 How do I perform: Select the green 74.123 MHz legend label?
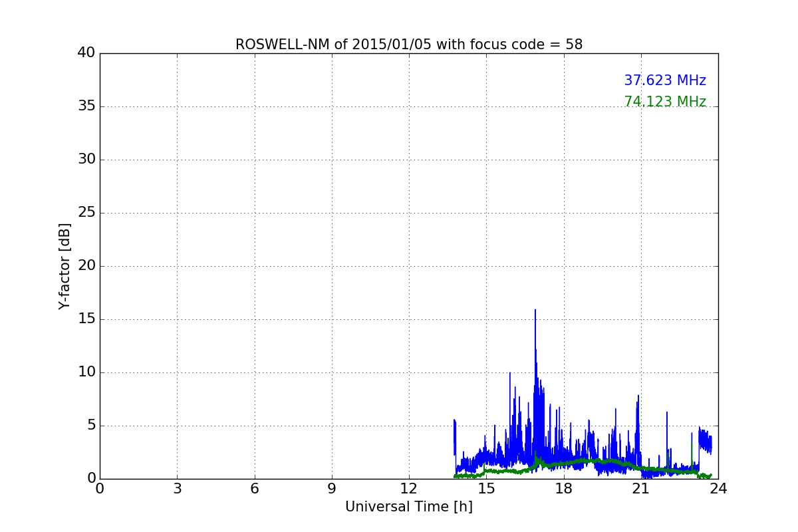pos(665,102)
